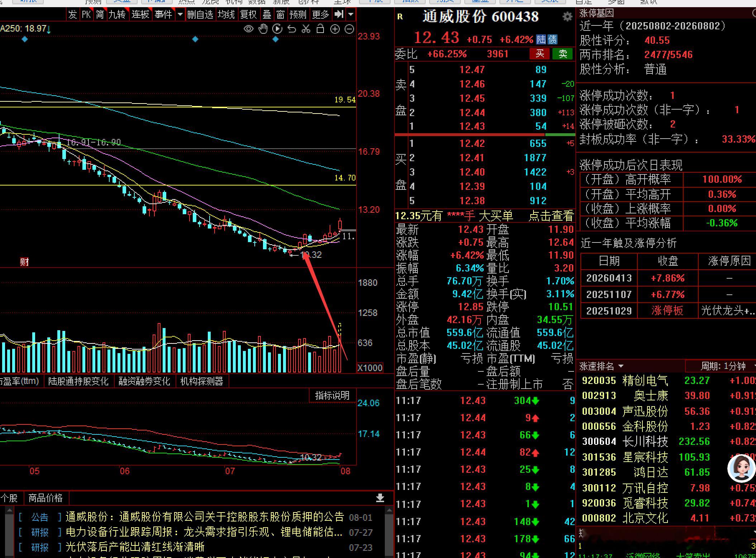The image size is (756, 558).
Task: Toggle the 事件 events overlay
Action: [x=163, y=14]
